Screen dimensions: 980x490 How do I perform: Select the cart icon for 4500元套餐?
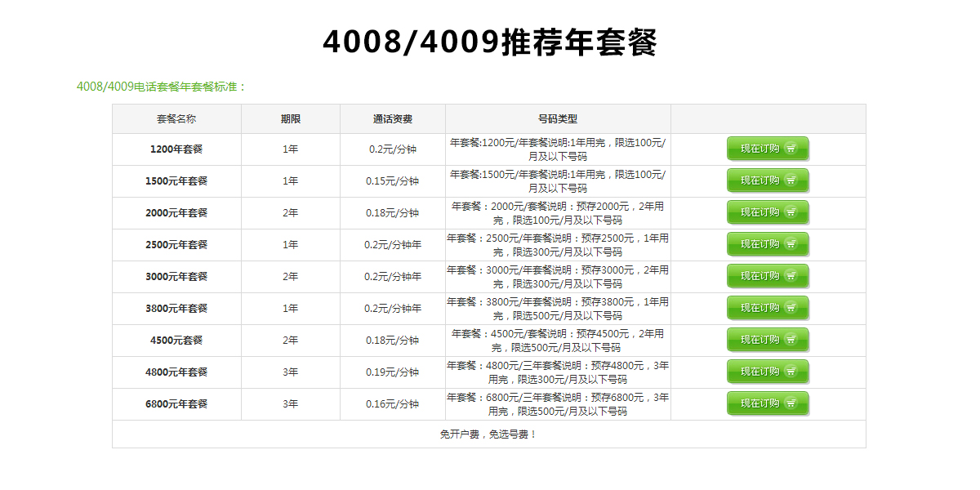point(791,340)
